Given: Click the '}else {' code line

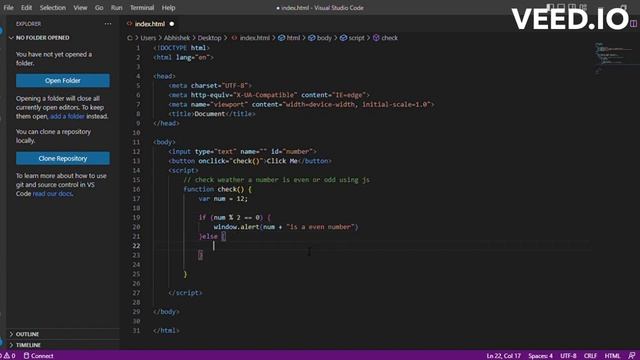Looking at the screenshot, I should point(212,236).
